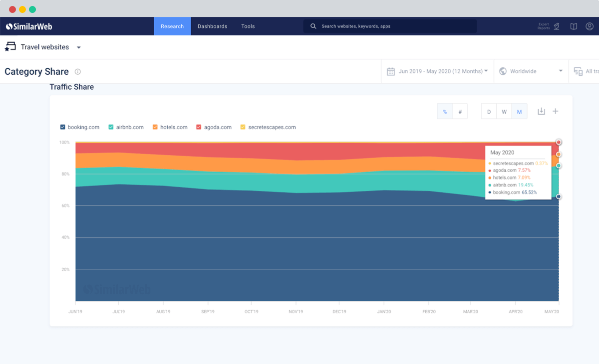The height and width of the screenshot is (364, 599).
Task: Open the date range Jun 2019 - May 2020 dropdown
Action: 437,71
